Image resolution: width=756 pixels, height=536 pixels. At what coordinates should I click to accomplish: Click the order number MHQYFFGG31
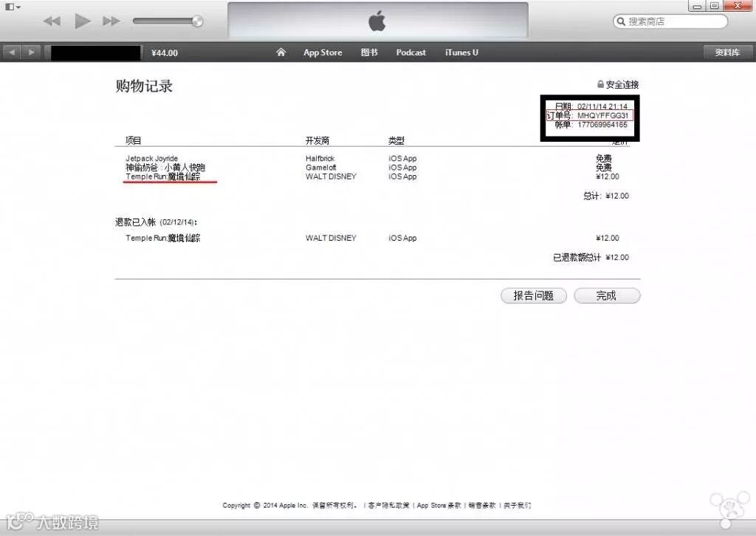(602, 116)
